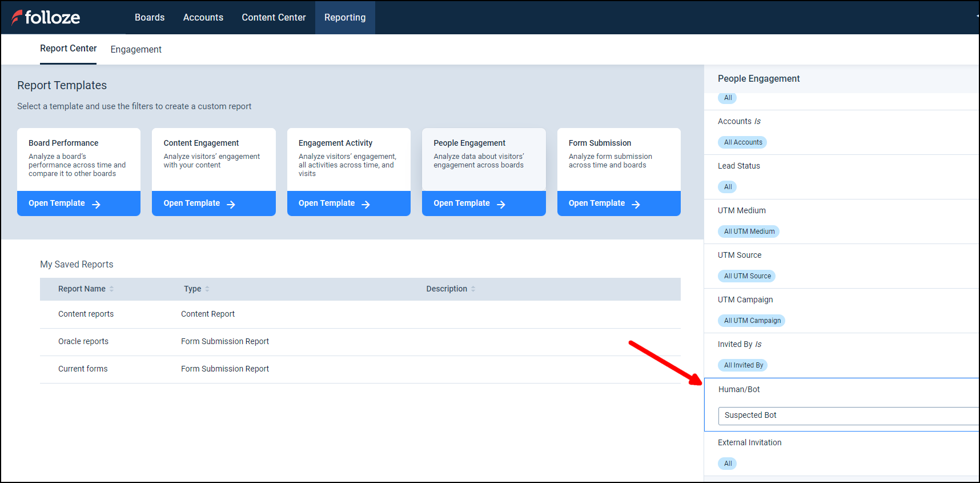Click the All Invited By filter chip
980x483 pixels.
(x=743, y=365)
